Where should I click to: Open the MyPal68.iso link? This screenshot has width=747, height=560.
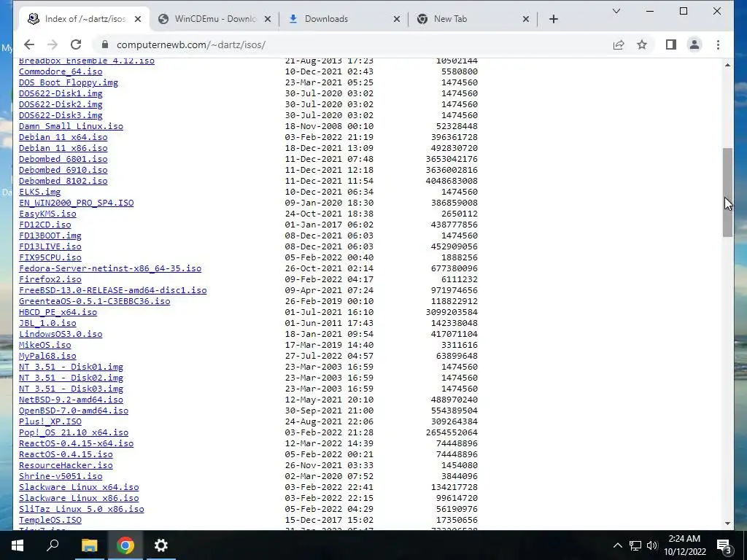pyautogui.click(x=47, y=356)
